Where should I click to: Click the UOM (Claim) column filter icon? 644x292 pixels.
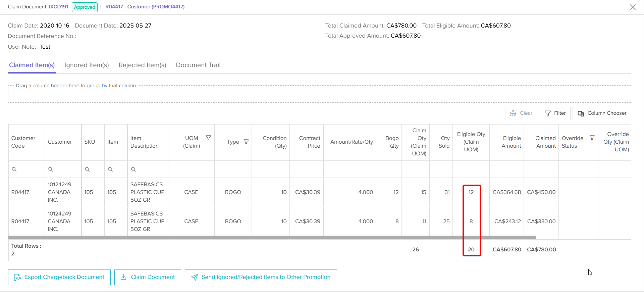(x=208, y=138)
